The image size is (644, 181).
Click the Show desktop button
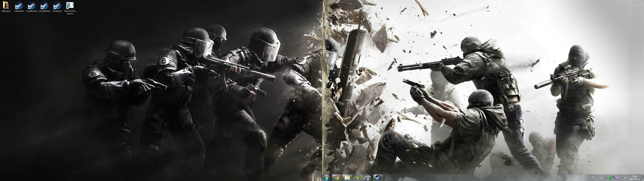pyautogui.click(x=642, y=178)
